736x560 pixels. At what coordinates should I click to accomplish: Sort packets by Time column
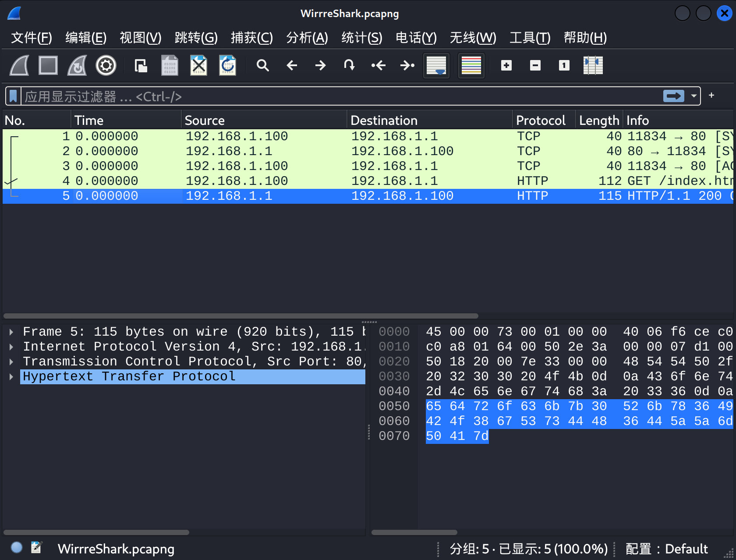[x=126, y=120]
